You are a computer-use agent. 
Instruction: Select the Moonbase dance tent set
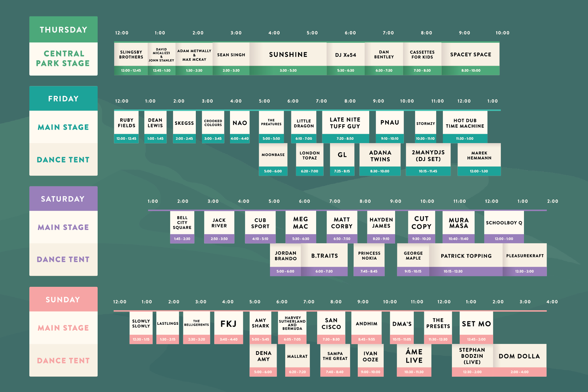pyautogui.click(x=273, y=160)
